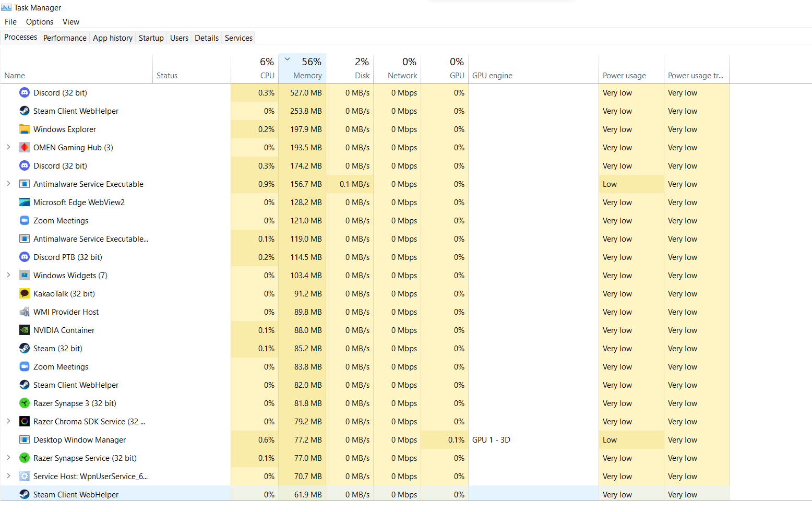This screenshot has width=812, height=512.
Task: Click the WMI Provider Host icon
Action: [x=25, y=312]
